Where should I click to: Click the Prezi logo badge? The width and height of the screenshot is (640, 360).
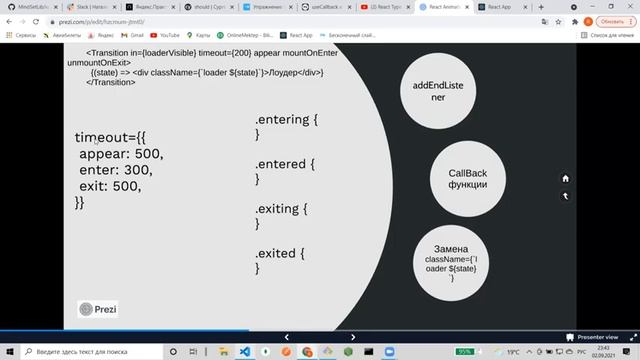pos(98,309)
